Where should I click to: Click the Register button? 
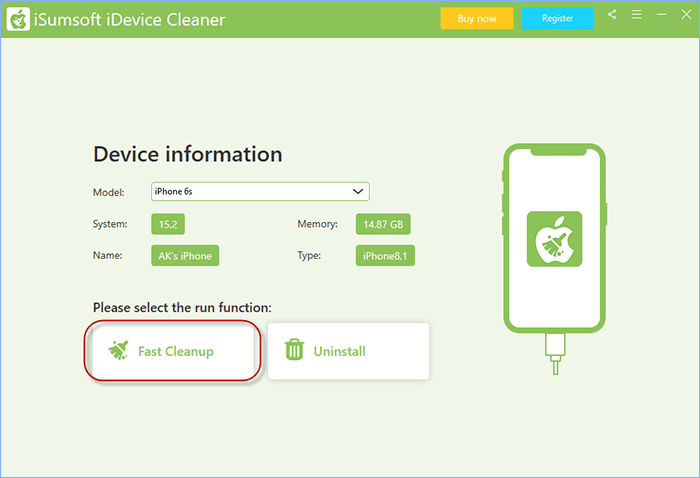pos(557,18)
